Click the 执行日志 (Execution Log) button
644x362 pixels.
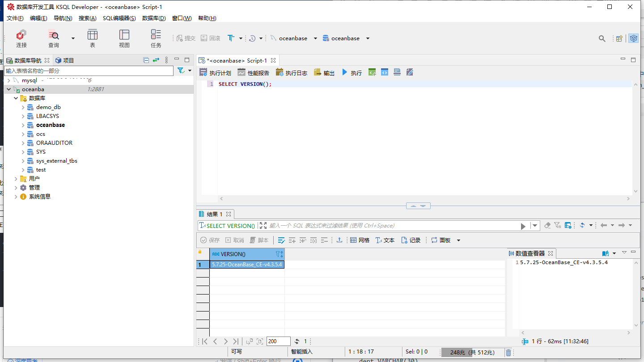point(292,72)
